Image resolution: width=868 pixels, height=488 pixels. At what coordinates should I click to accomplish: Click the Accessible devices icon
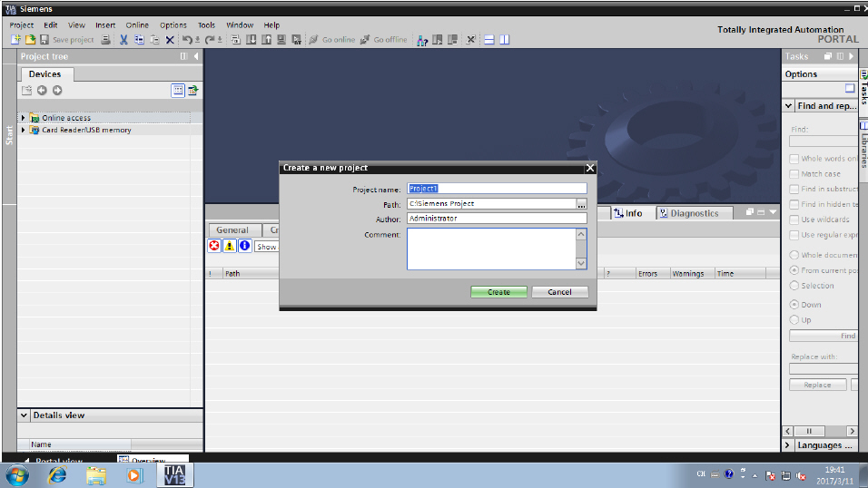(422, 40)
